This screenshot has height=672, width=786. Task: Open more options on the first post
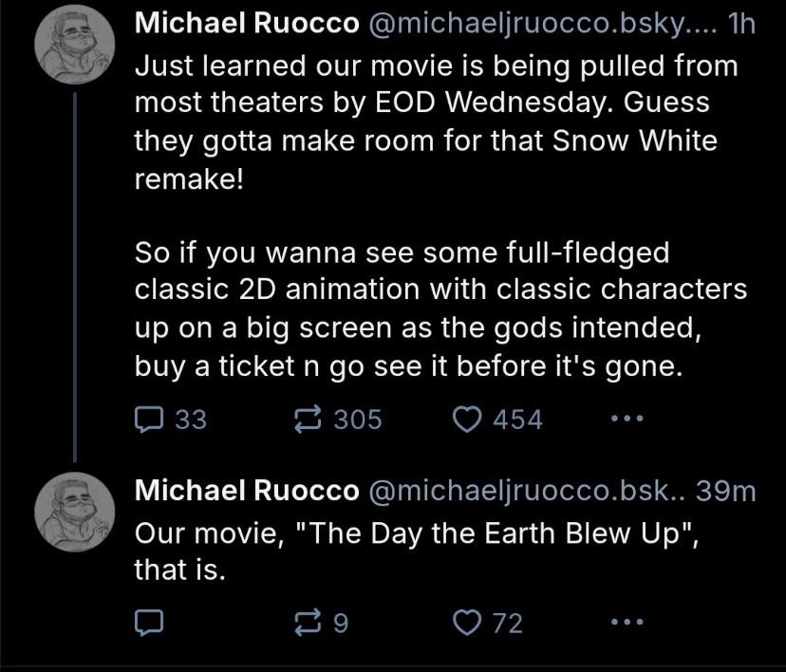pos(628,419)
